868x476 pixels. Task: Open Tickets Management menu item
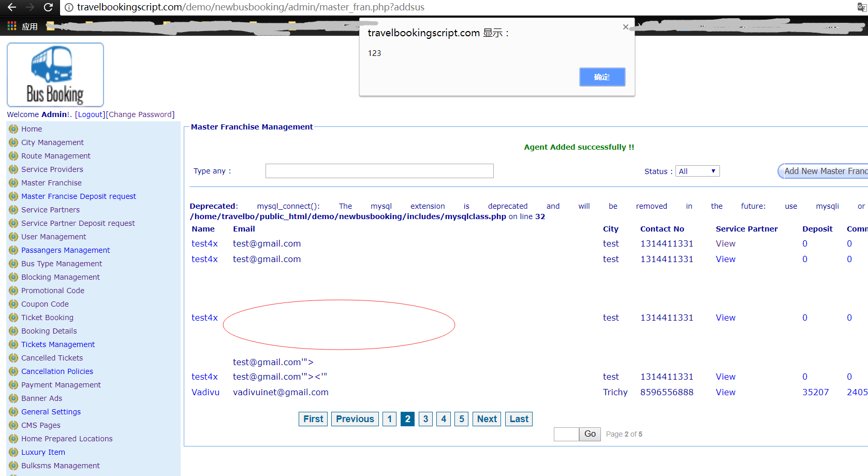pos(58,344)
